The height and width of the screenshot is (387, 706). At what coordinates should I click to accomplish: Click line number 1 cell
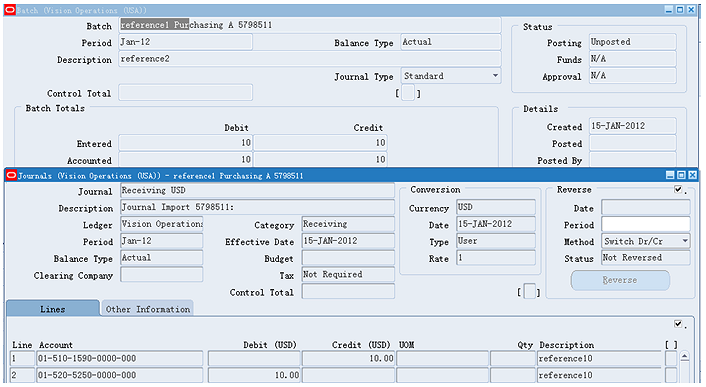point(23,359)
